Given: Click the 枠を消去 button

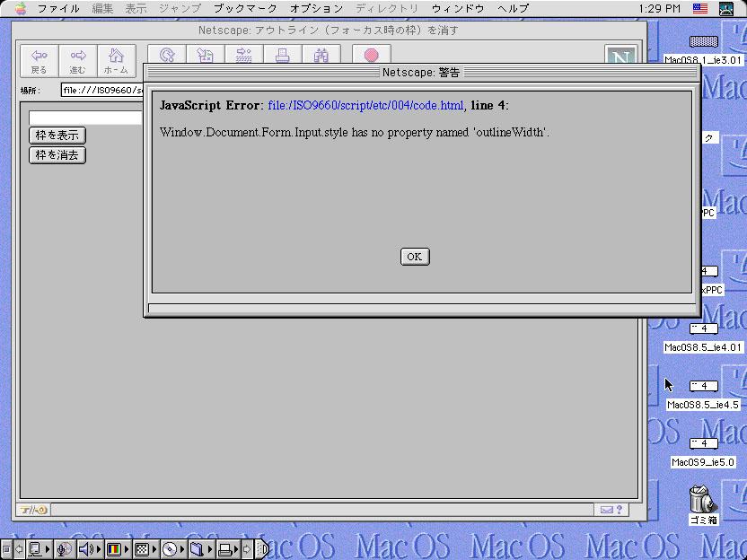Looking at the screenshot, I should coord(57,155).
